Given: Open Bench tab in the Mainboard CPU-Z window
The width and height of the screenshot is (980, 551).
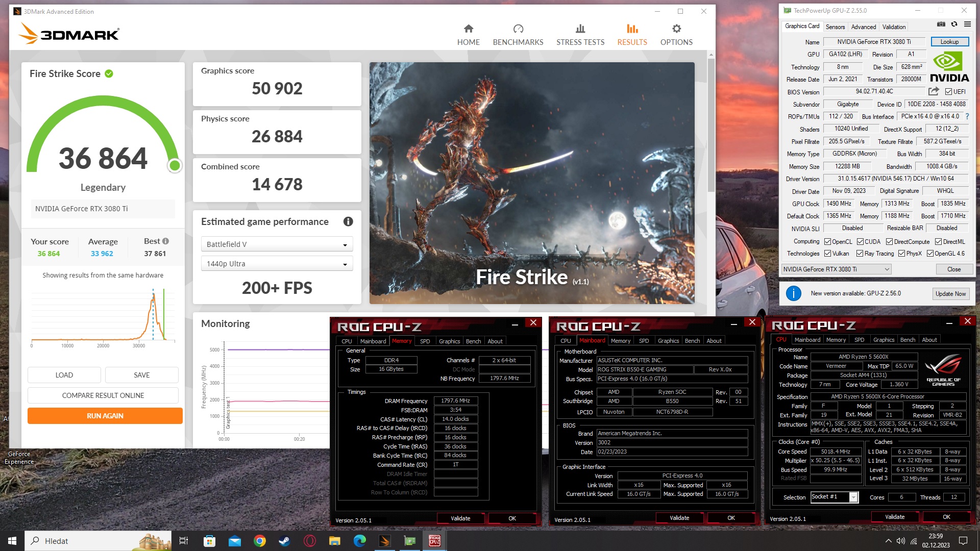Looking at the screenshot, I should (692, 341).
